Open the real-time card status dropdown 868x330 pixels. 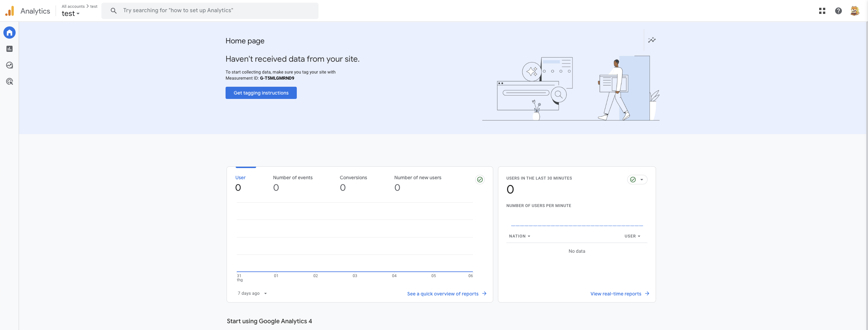pyautogui.click(x=637, y=180)
